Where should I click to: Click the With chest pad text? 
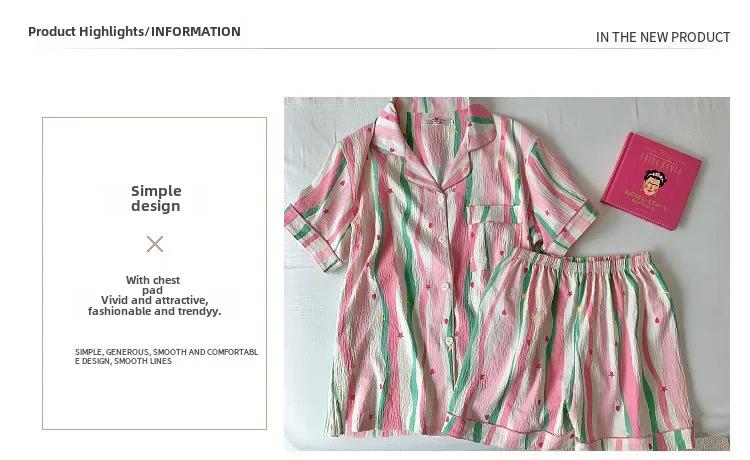[x=153, y=285]
